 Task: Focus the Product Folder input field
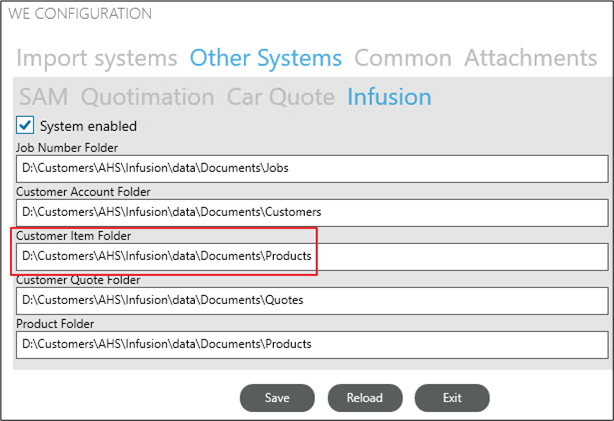pyautogui.click(x=312, y=345)
